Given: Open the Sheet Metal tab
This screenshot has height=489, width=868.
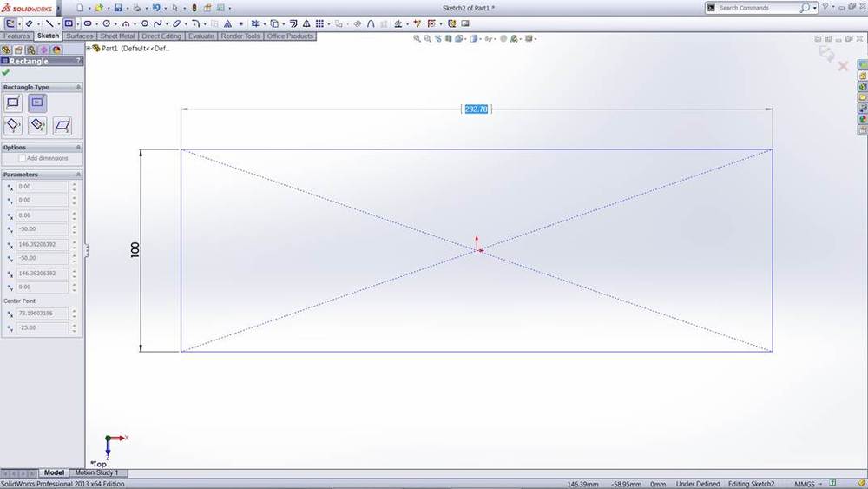Looking at the screenshot, I should pos(118,36).
